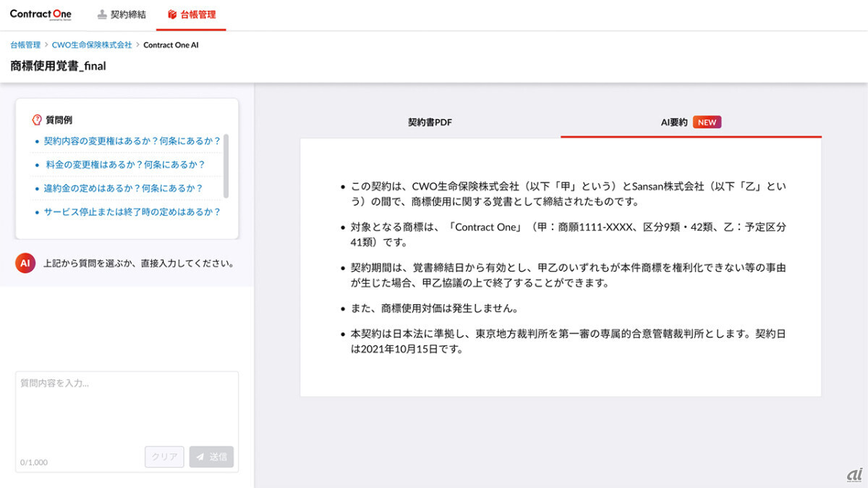This screenshot has width=868, height=488.
Task: Switch to the 契約書PDF tab
Action: tap(430, 122)
